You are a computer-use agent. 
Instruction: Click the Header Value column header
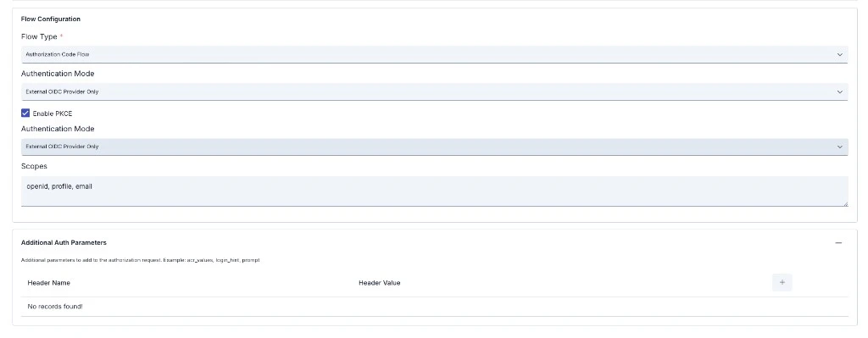tap(379, 283)
